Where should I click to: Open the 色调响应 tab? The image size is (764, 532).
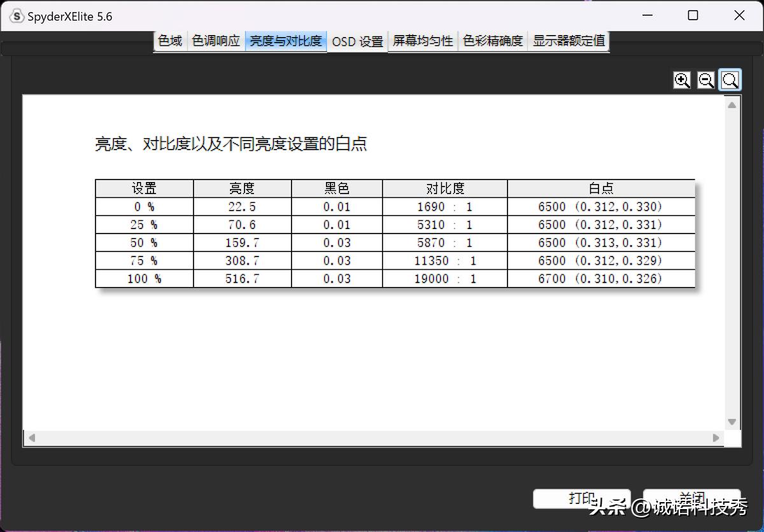(216, 41)
